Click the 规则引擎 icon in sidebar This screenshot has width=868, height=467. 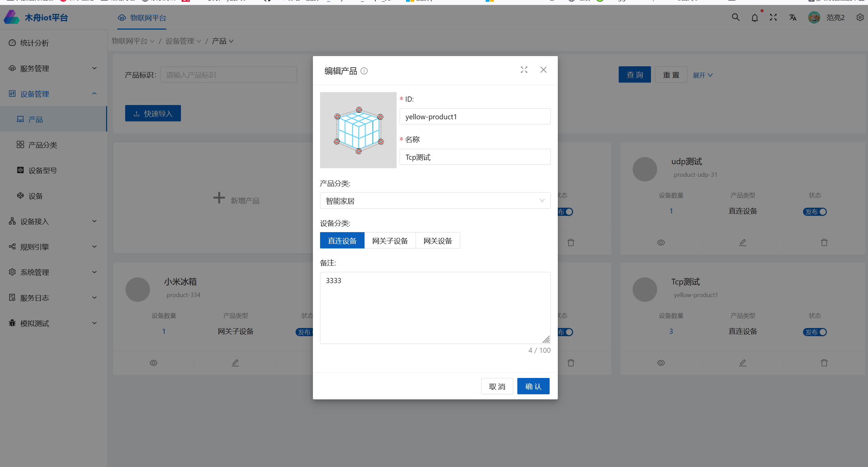click(x=12, y=246)
